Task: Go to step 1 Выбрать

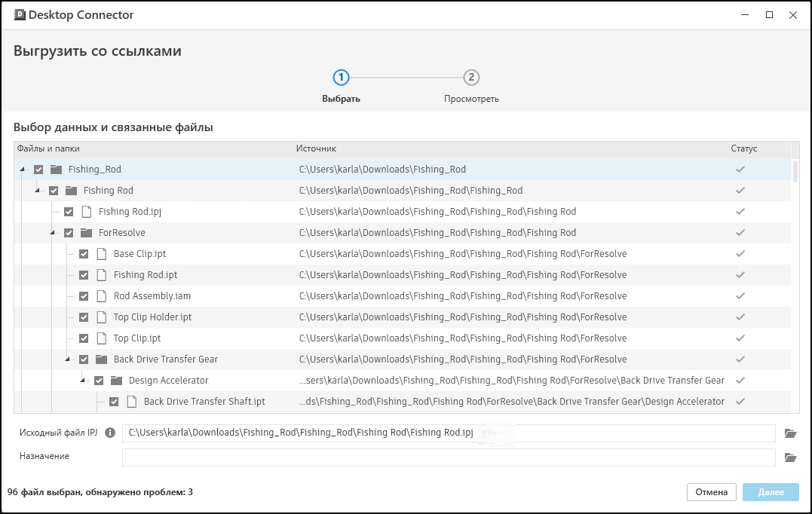Action: 341,78
